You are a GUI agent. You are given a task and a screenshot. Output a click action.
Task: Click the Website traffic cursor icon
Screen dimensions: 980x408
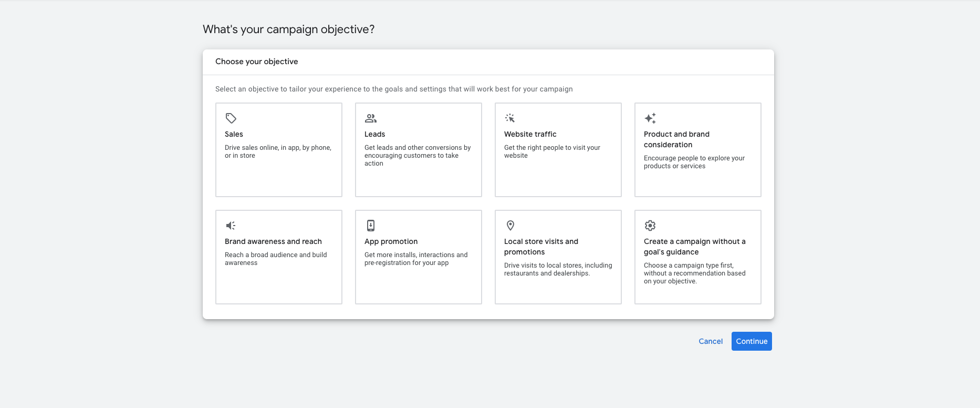(510, 118)
